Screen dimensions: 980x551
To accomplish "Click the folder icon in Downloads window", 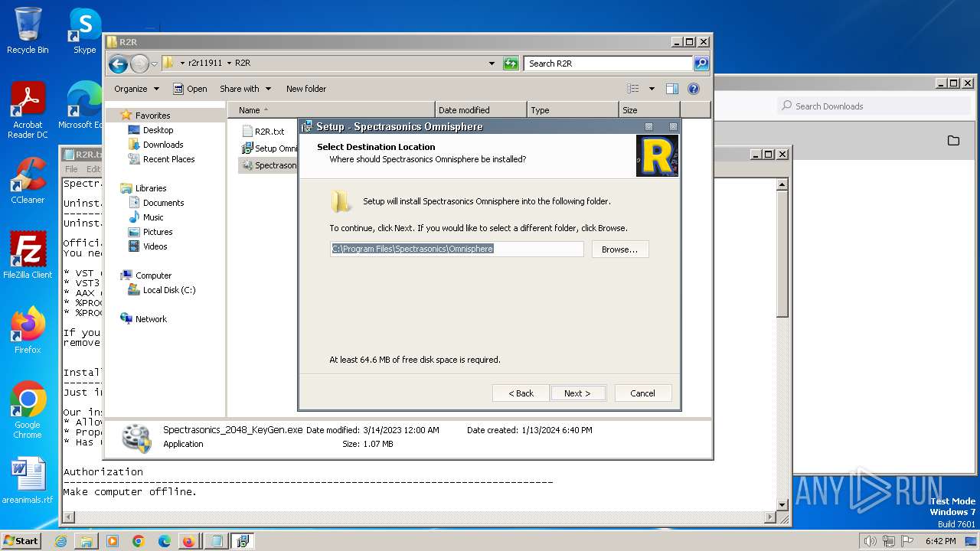I will pos(953,141).
